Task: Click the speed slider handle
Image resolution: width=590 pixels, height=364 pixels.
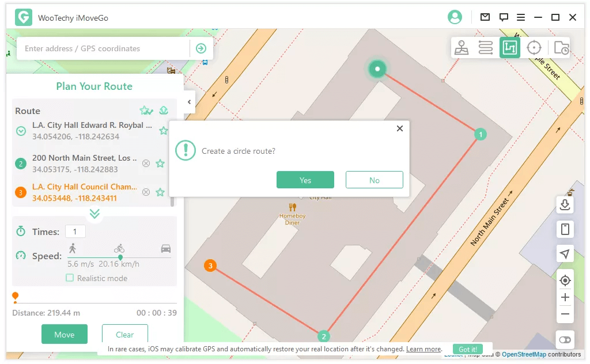Action: [120, 257]
